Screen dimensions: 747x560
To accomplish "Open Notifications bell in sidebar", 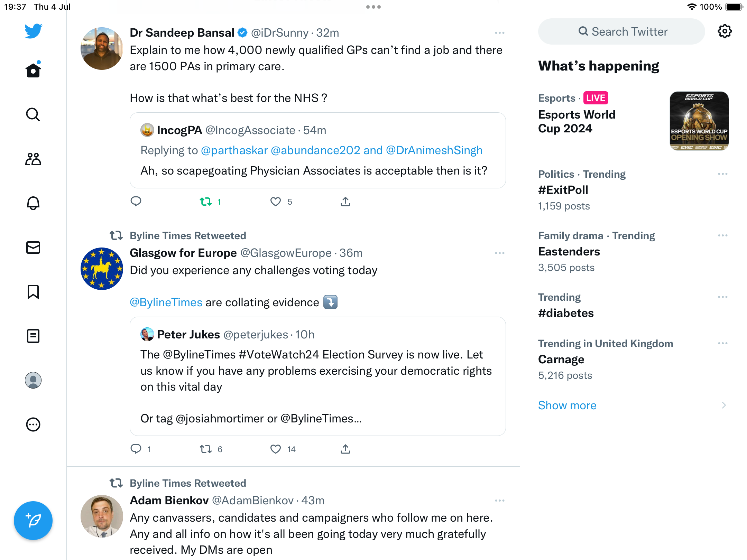I will [33, 203].
